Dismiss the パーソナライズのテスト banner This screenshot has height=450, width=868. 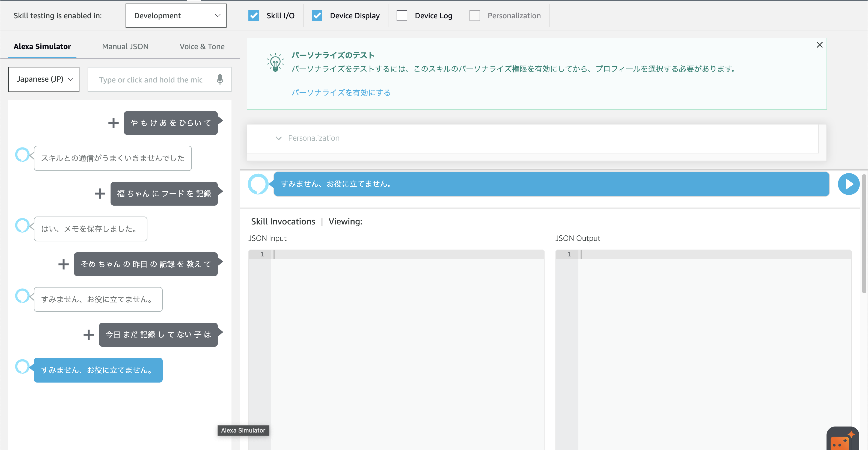tap(819, 45)
